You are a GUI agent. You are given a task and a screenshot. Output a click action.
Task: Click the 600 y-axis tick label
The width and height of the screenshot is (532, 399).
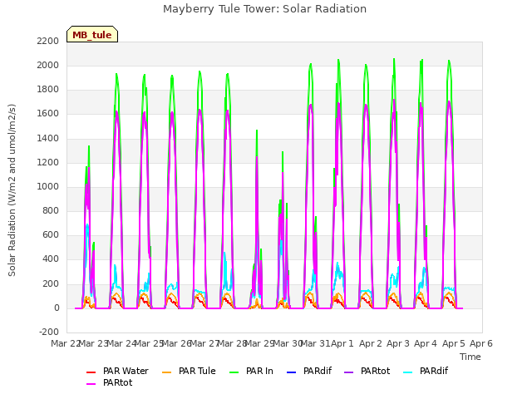tap(51, 234)
